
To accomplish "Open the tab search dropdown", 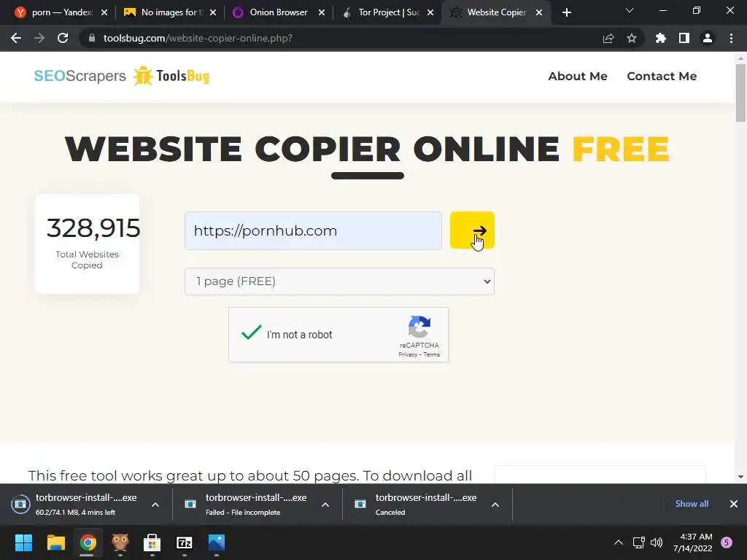I will (x=630, y=10).
